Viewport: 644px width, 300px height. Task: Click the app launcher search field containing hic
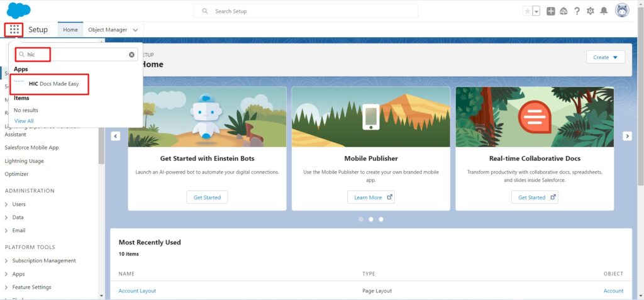point(76,54)
